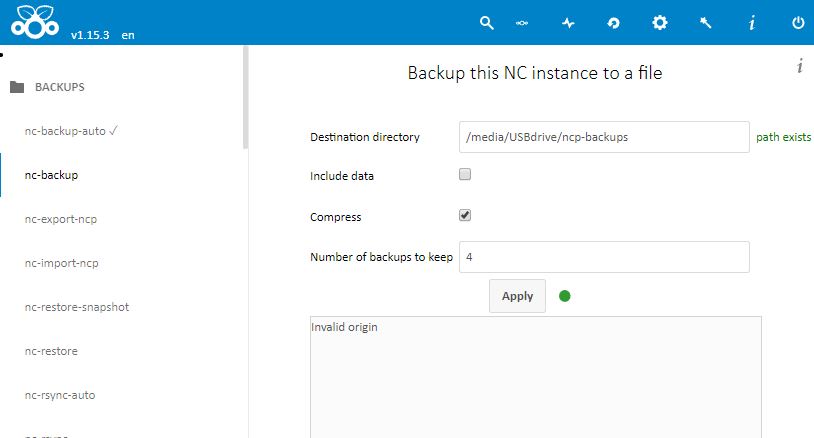Viewport: 814px width, 438px height.
Task: Click the NextCloudPi logo
Action: coord(35,22)
